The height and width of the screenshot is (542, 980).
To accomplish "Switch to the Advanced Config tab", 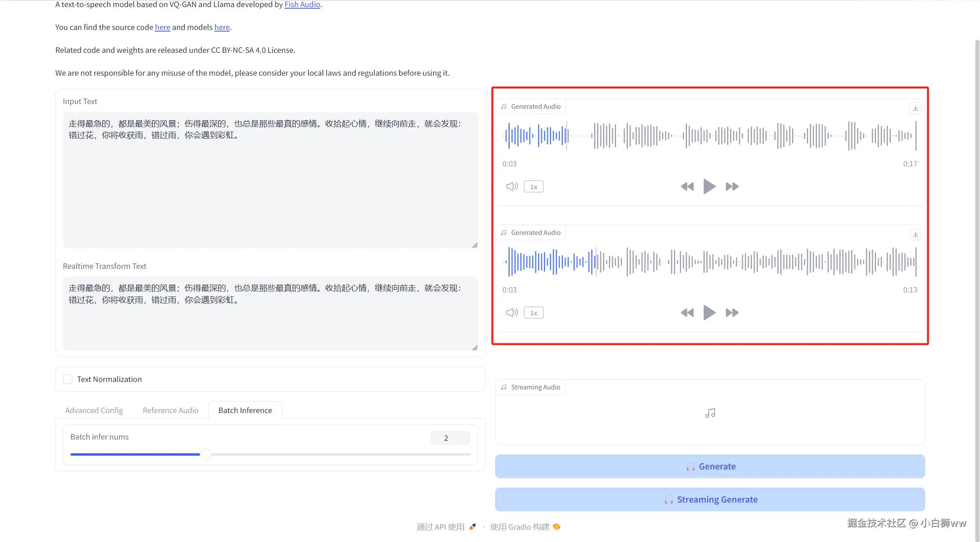I will (x=94, y=410).
